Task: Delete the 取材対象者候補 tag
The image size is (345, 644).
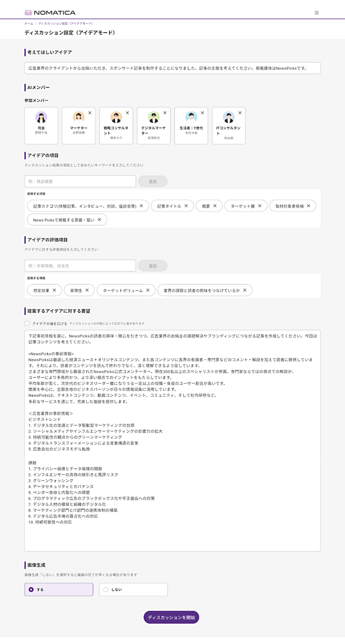Action: (x=308, y=206)
